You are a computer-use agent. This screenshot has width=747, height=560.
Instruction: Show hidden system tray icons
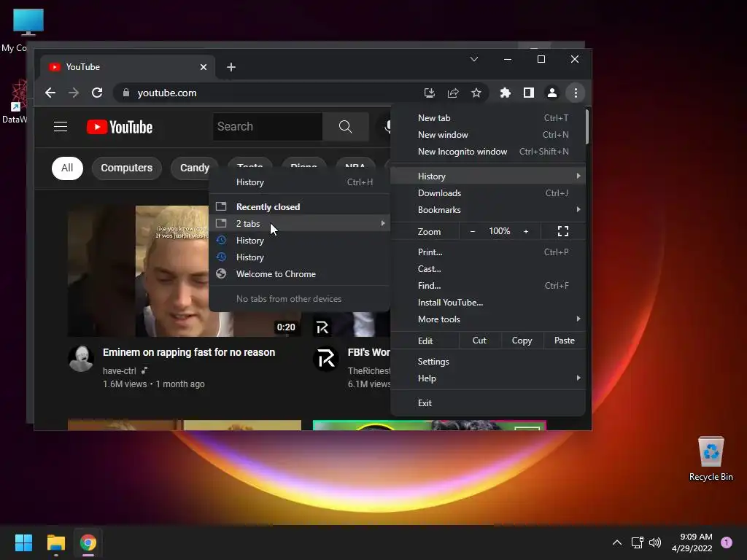[x=617, y=542]
